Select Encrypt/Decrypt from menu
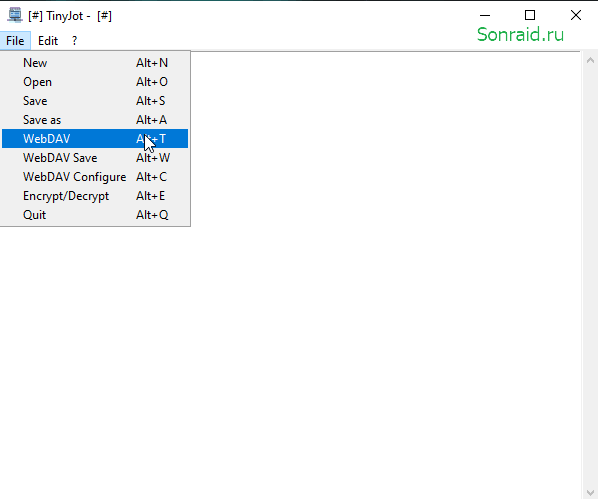 coord(95,196)
